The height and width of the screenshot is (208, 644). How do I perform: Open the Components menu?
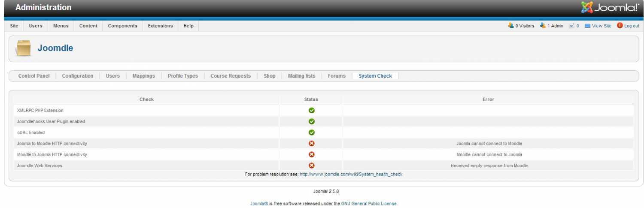point(122,26)
